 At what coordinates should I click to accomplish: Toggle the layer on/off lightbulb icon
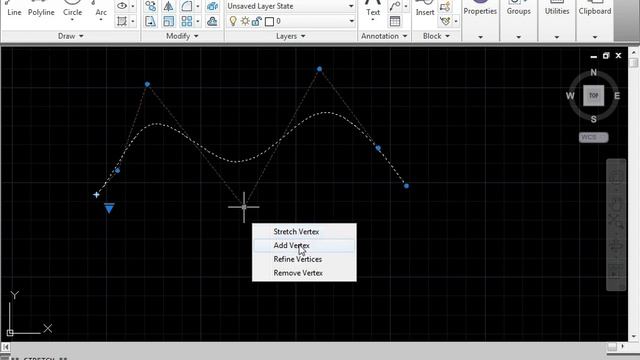click(x=233, y=21)
